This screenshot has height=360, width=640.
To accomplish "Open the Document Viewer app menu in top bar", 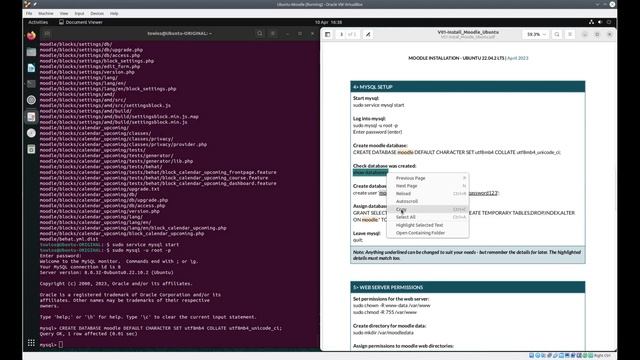I will (81, 22).
